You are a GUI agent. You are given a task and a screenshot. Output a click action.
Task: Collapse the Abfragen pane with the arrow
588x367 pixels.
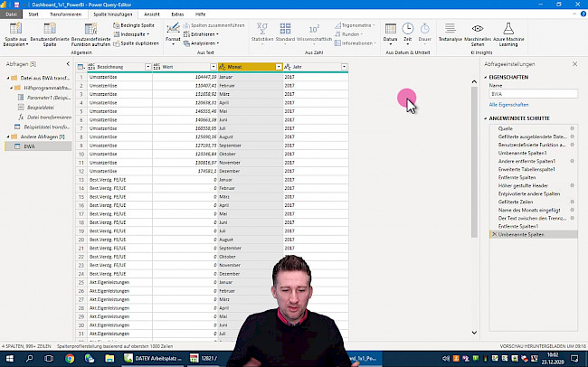tap(69, 66)
